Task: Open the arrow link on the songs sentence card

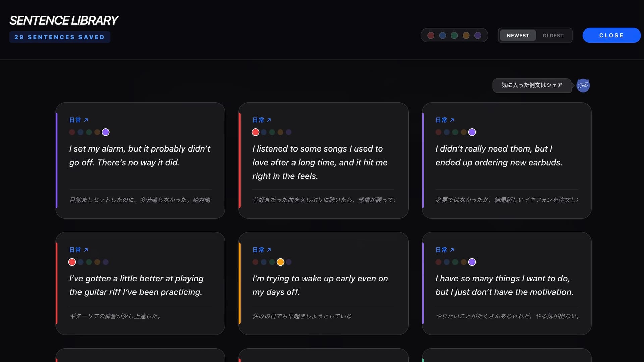Action: pos(269,120)
